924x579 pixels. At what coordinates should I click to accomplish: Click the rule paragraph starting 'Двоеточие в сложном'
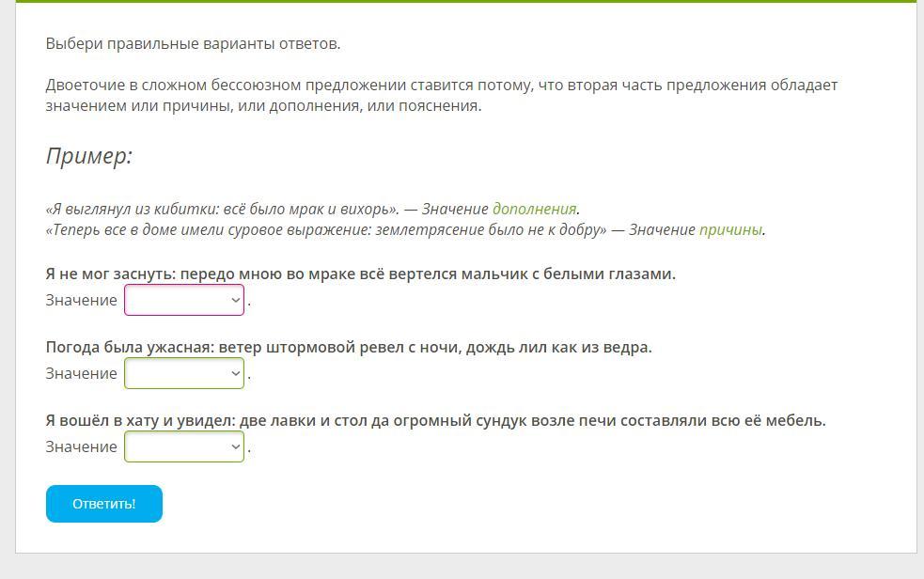point(442,96)
